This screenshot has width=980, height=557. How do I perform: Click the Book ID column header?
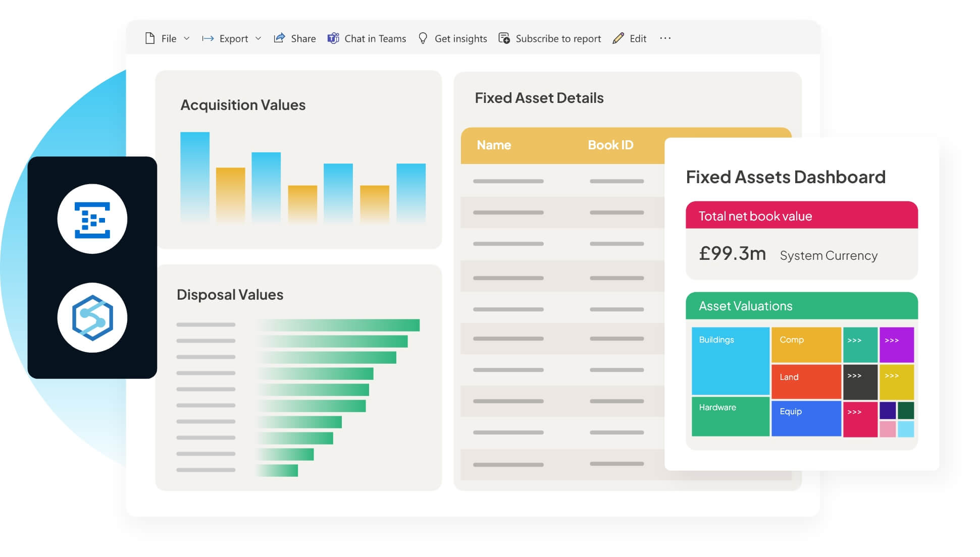[x=610, y=145]
